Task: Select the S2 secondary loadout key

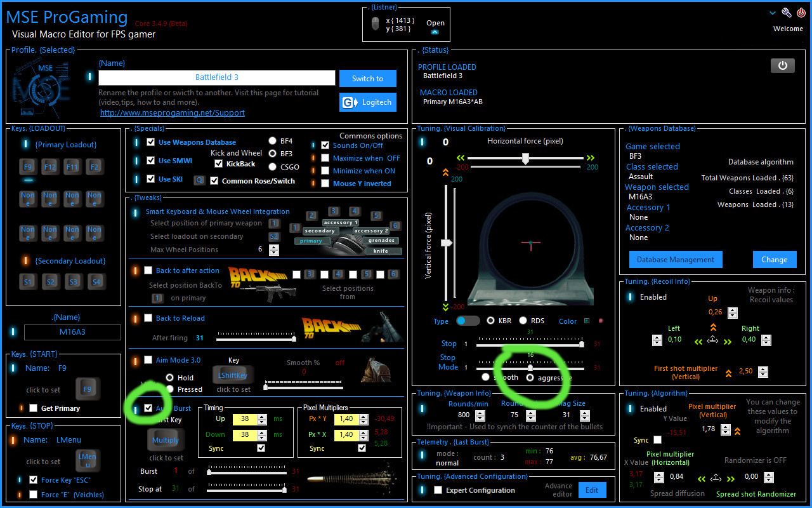Action: tap(50, 281)
